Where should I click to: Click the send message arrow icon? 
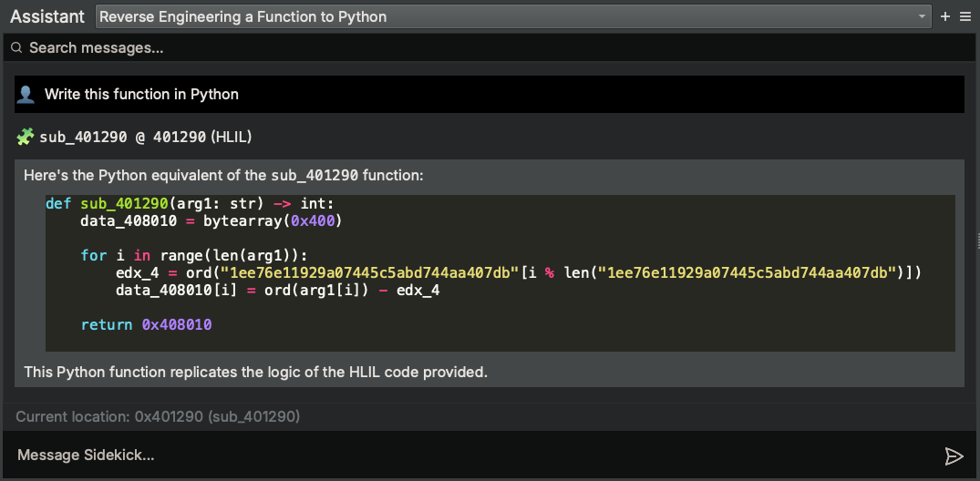tap(954, 456)
